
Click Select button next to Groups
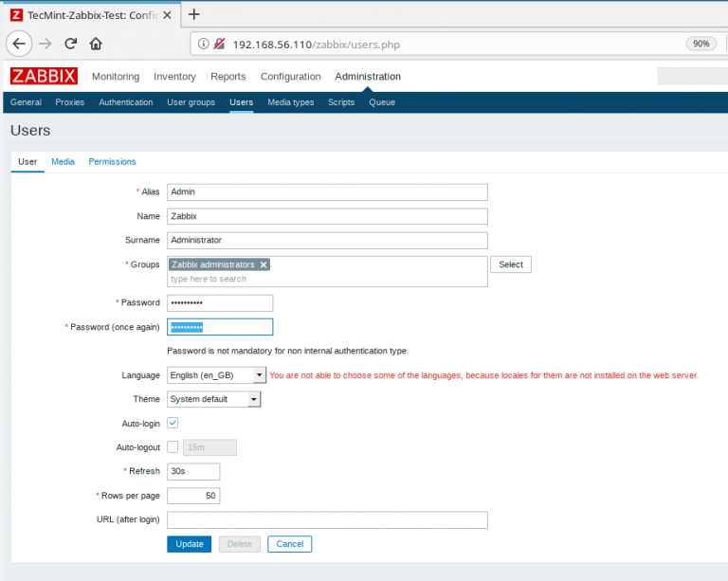510,264
